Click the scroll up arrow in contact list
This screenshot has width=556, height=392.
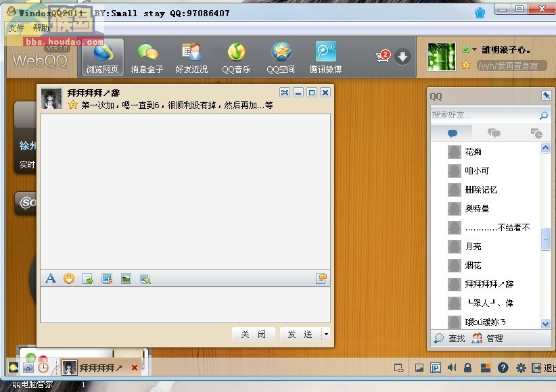pos(545,147)
